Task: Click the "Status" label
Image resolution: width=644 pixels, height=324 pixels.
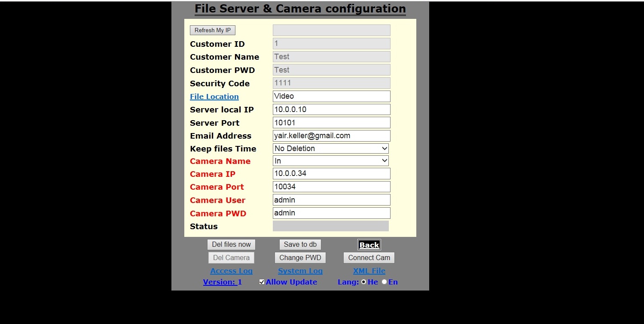Action: tap(204, 227)
